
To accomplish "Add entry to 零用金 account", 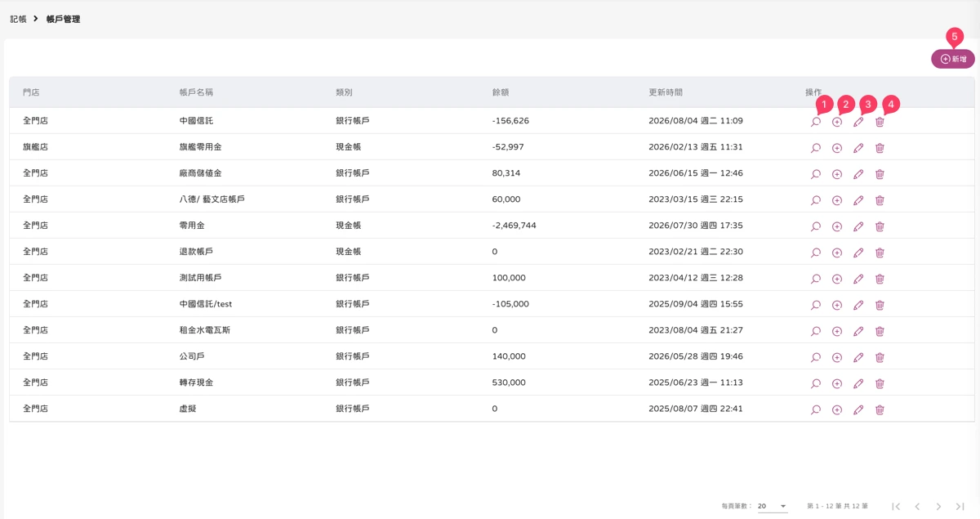I will click(837, 226).
